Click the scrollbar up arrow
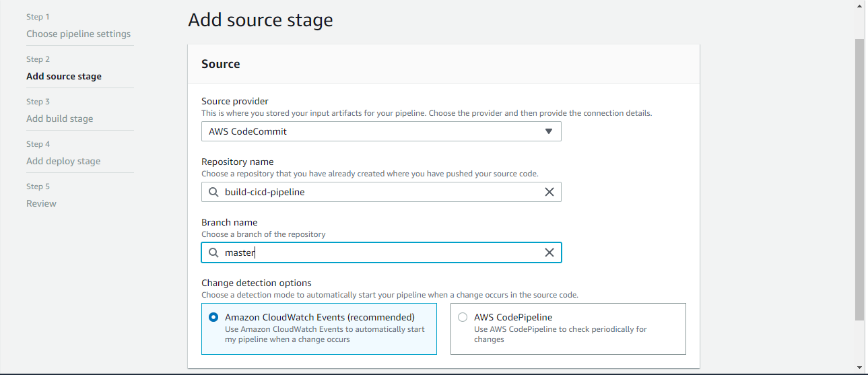Screen dimensions: 868x375 coord(859,5)
